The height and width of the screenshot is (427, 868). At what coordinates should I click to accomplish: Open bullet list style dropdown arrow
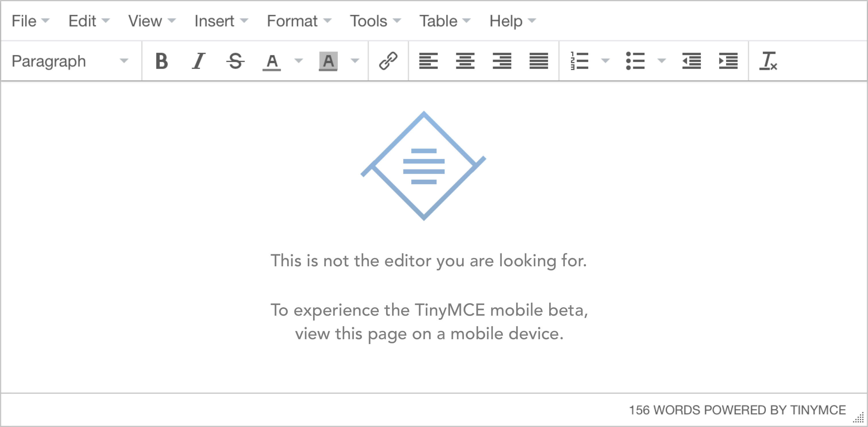pyautogui.click(x=662, y=61)
